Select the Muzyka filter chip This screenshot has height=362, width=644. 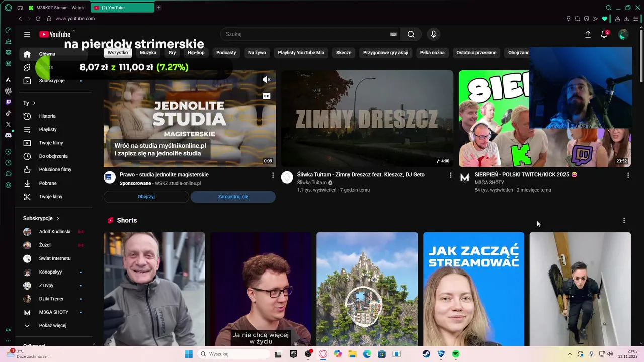click(x=148, y=53)
